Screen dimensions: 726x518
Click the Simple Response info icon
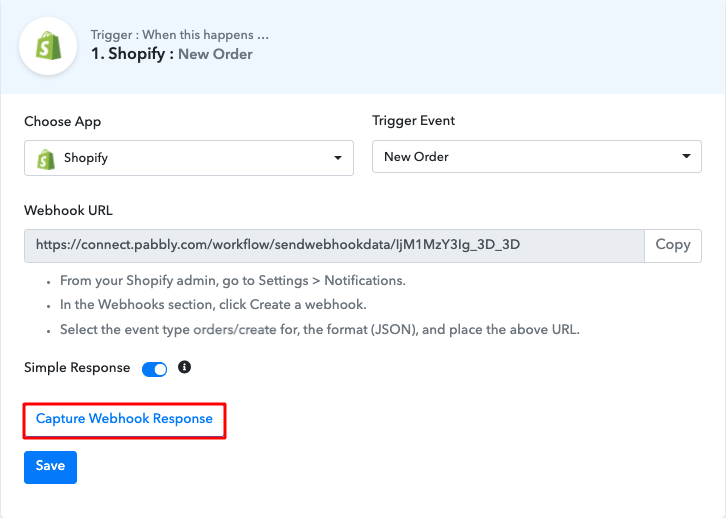pos(184,367)
